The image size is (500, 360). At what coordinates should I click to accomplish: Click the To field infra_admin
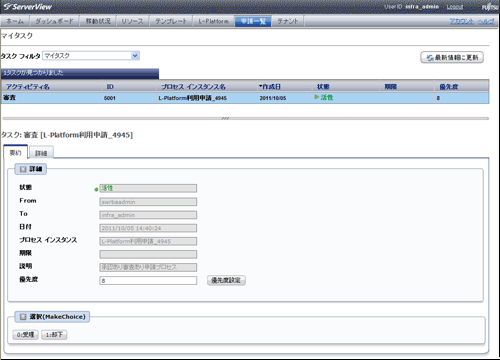148,215
